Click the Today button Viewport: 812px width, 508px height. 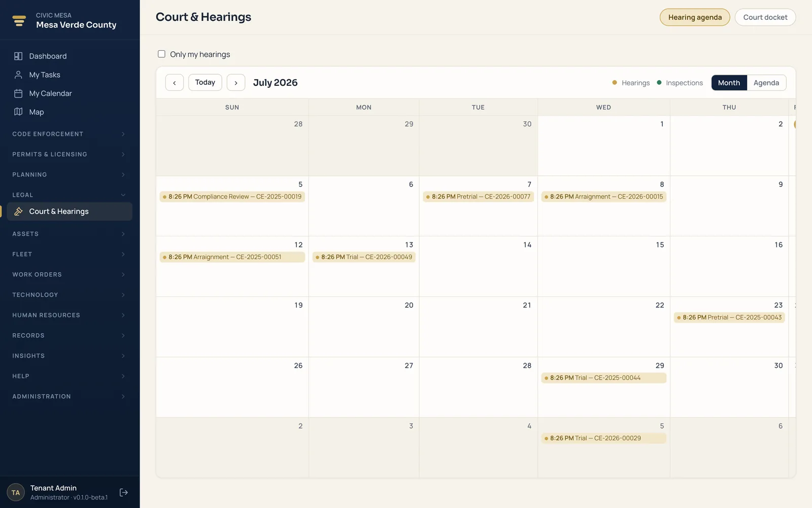point(205,82)
